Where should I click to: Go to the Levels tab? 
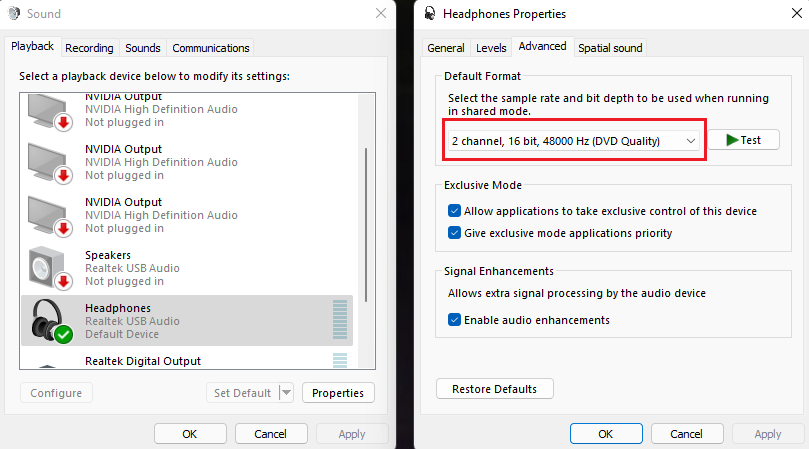pyautogui.click(x=491, y=47)
